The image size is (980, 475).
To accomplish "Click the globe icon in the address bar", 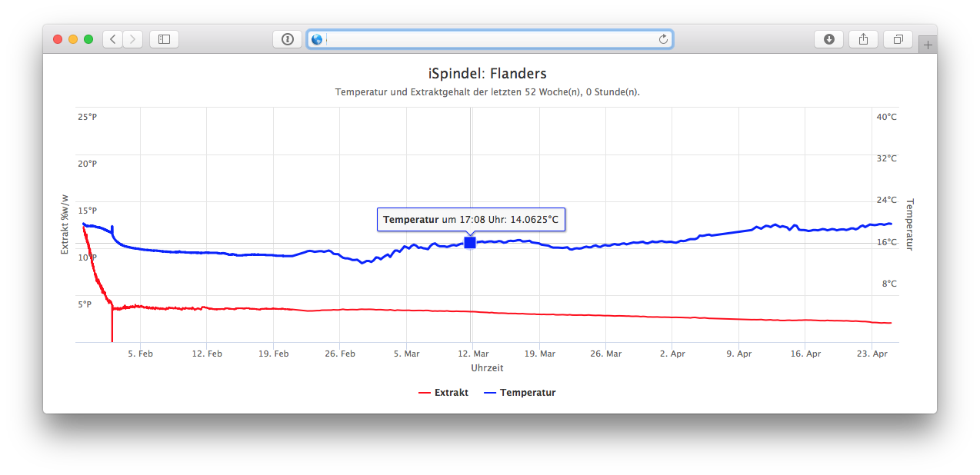I will pyautogui.click(x=317, y=39).
